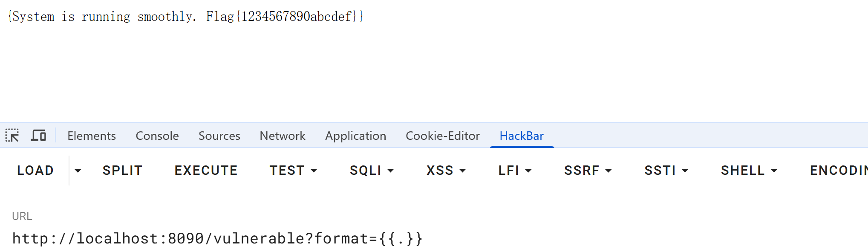
Task: Open the Sources tab
Action: (x=219, y=136)
